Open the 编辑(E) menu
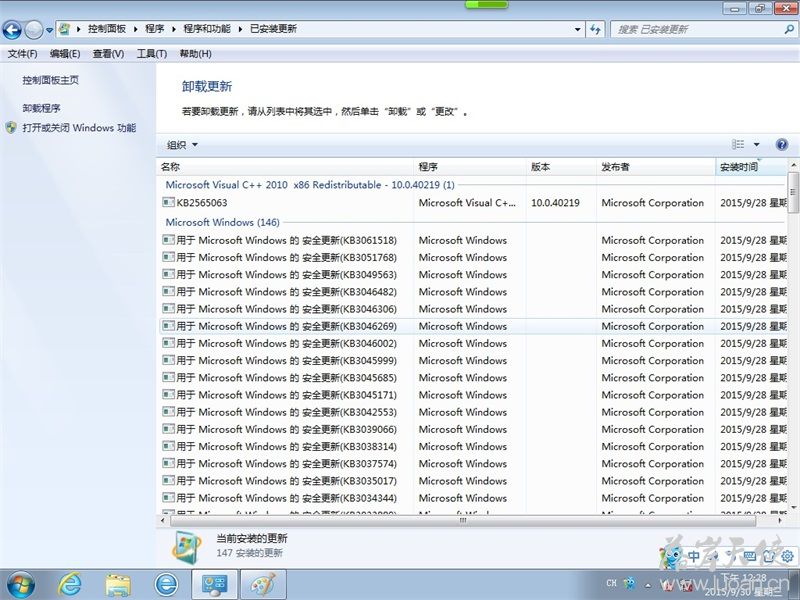 point(65,54)
